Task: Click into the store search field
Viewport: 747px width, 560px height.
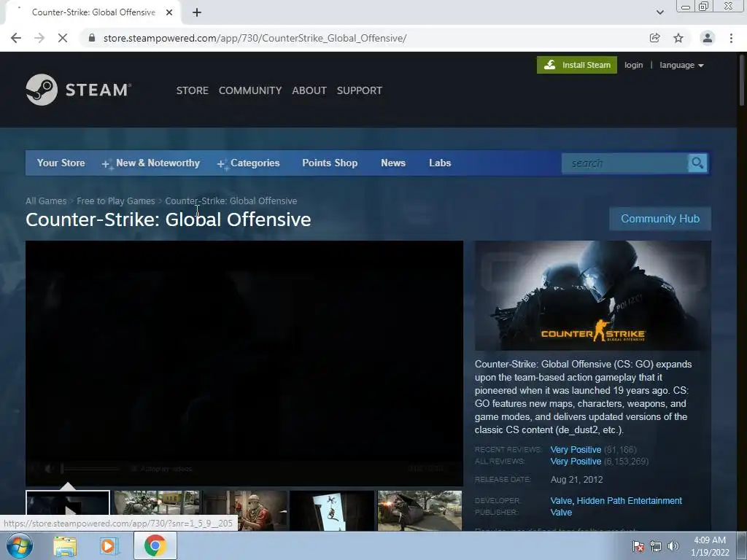Action: [625, 163]
